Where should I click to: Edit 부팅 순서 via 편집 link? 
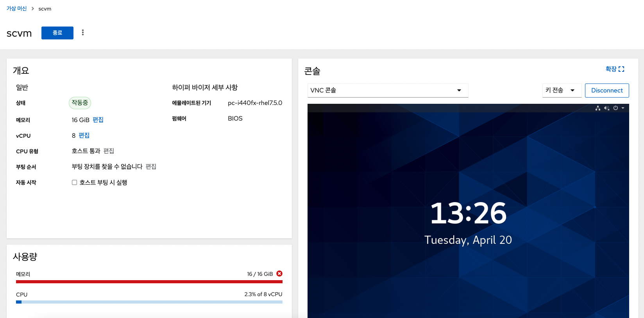coord(151,167)
